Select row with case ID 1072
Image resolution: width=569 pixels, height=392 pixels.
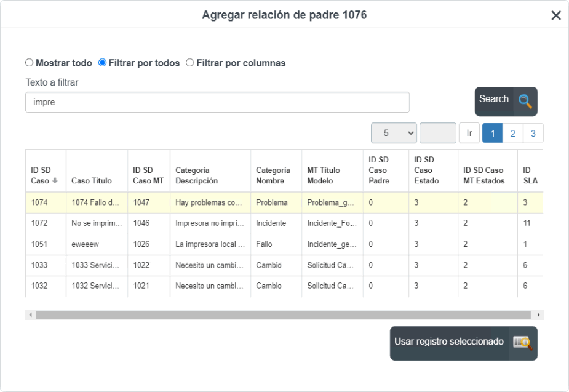pyautogui.click(x=284, y=223)
